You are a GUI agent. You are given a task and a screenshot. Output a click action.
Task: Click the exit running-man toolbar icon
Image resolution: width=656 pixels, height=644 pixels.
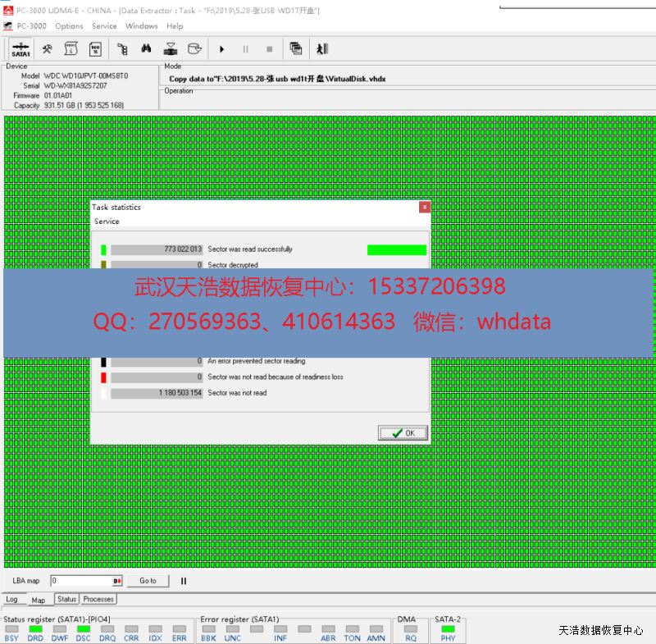coord(322,49)
